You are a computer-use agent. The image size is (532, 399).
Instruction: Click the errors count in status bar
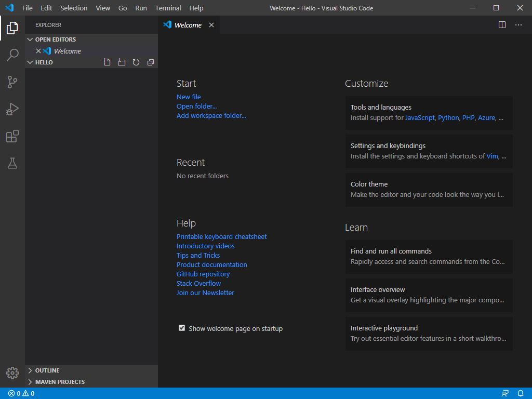(14, 394)
